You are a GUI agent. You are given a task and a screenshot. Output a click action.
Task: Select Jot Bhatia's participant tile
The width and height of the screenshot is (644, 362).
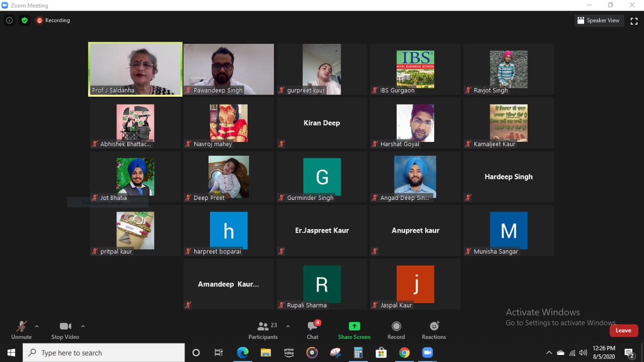[135, 177]
